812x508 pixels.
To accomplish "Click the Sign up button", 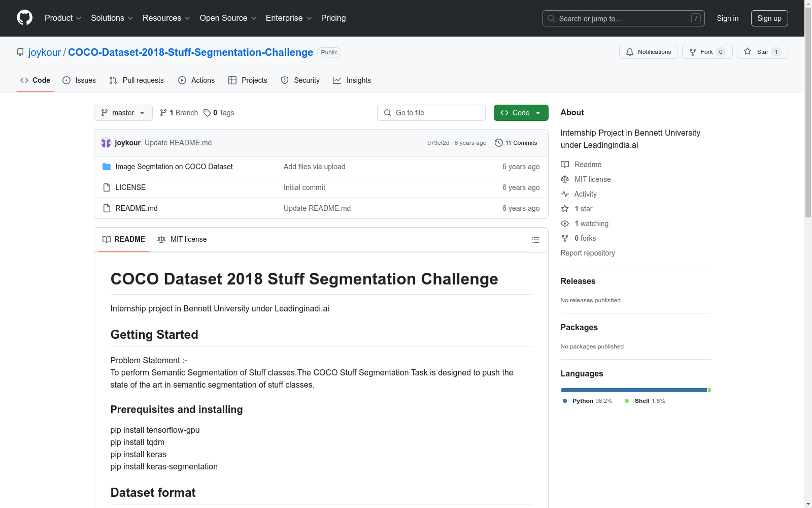I will [769, 18].
